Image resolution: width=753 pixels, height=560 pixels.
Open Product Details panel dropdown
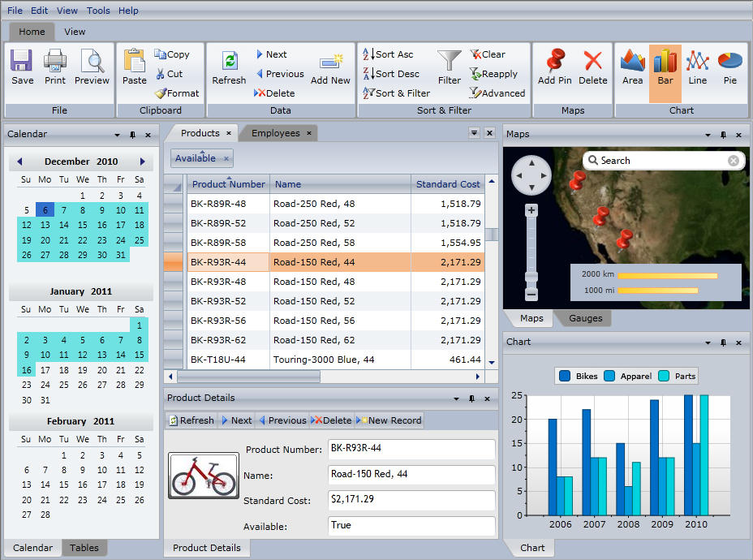point(456,398)
